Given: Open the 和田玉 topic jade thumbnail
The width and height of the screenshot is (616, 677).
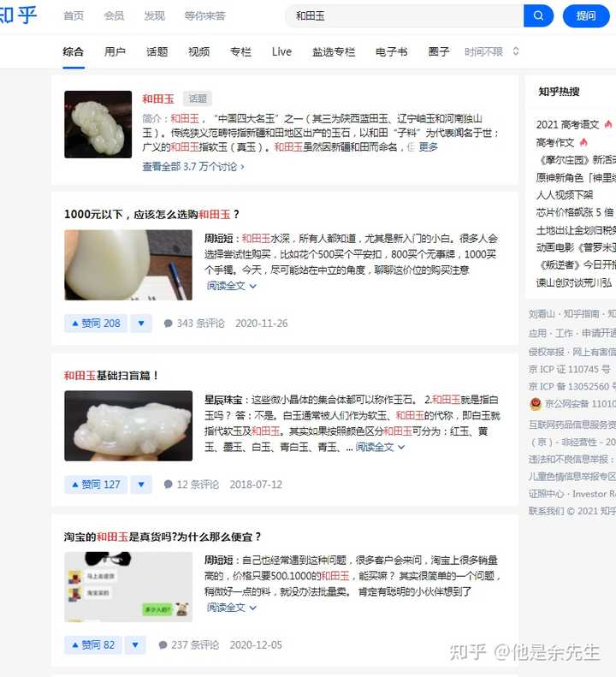Looking at the screenshot, I should pyautogui.click(x=98, y=124).
